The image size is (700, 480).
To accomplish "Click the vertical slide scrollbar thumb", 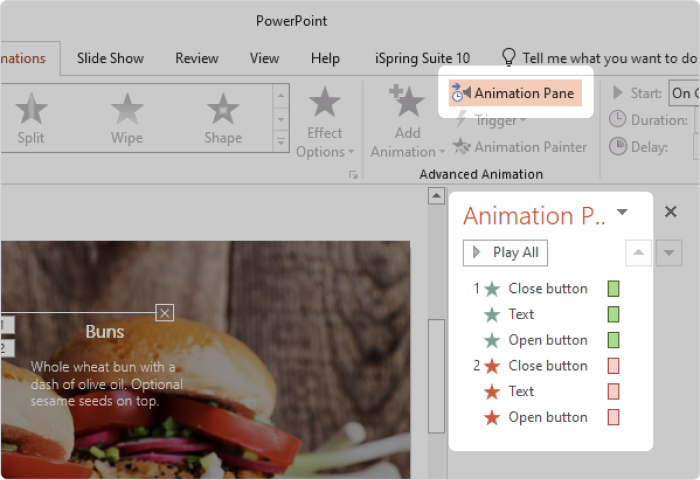I will (436, 376).
